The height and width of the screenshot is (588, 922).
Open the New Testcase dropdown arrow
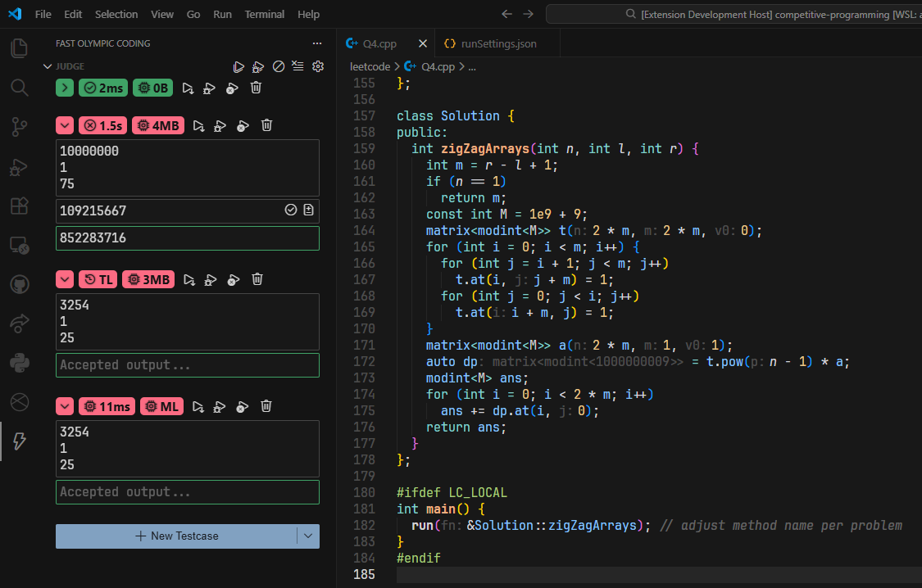(309, 536)
